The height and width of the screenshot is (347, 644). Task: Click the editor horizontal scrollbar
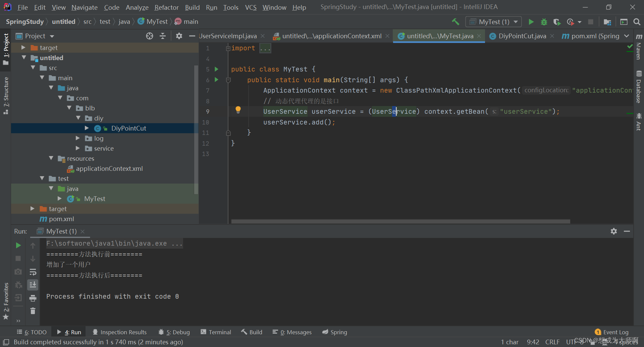click(400, 221)
